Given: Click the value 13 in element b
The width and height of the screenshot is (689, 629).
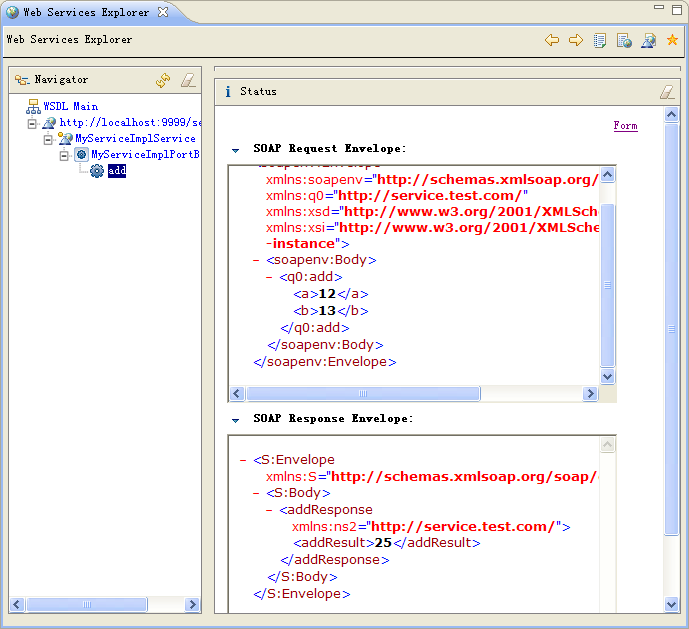Looking at the screenshot, I should tap(327, 311).
